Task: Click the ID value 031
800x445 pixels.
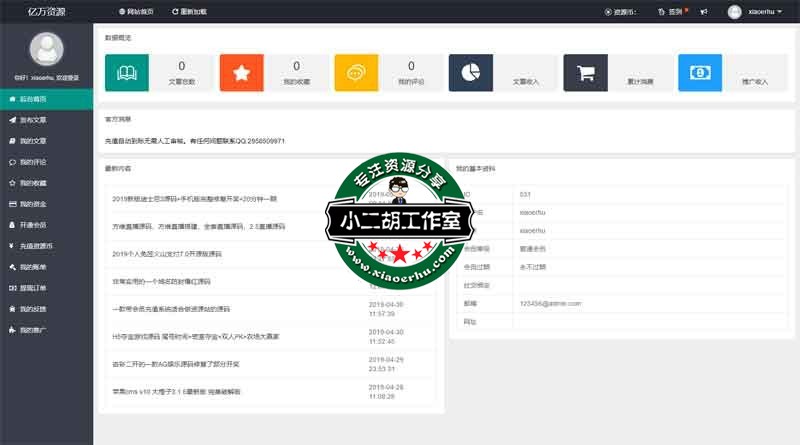Action: pyautogui.click(x=525, y=194)
